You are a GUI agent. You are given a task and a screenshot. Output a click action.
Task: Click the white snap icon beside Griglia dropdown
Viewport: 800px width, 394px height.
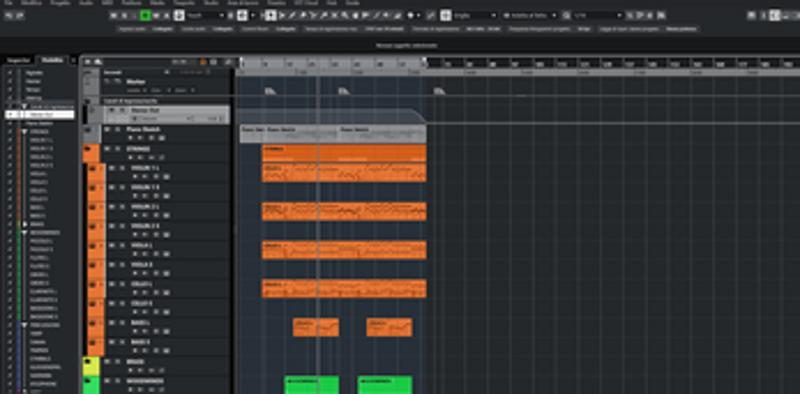[445, 16]
